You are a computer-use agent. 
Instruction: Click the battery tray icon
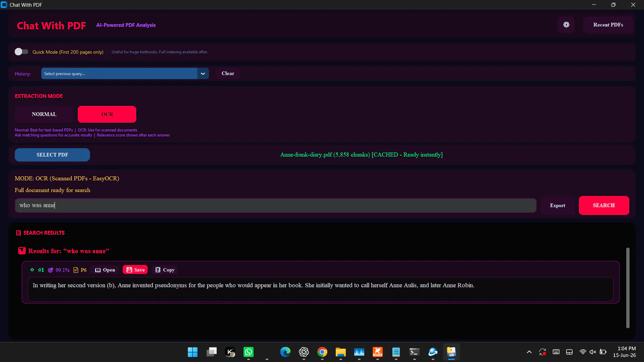[x=603, y=352]
